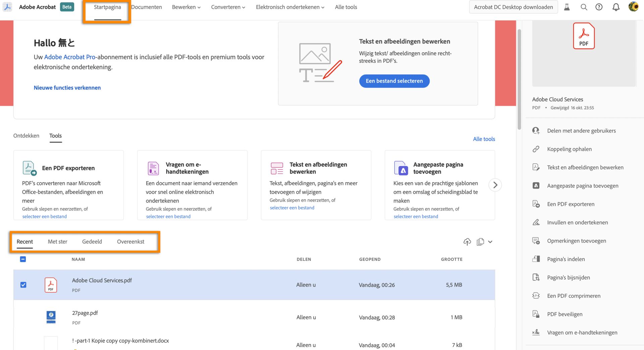Click the Invullen en ondertekenen pen icon
This screenshot has height=350, width=644.
pyautogui.click(x=536, y=222)
